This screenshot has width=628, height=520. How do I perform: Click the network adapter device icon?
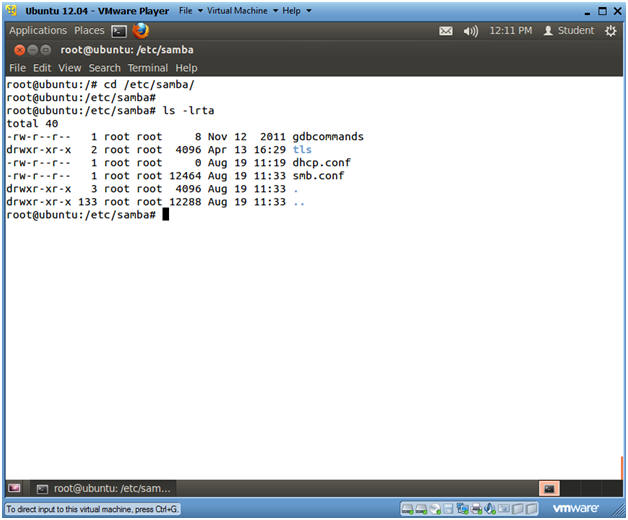463,509
